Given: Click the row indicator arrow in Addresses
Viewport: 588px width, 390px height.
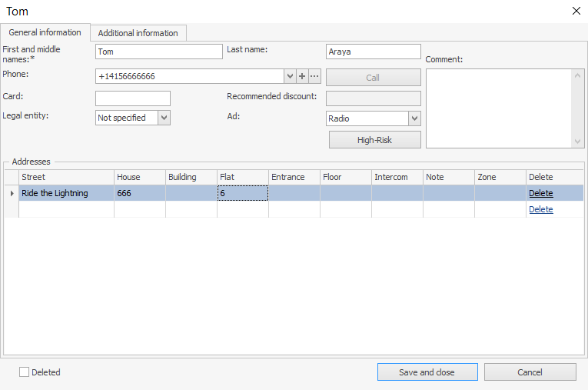Looking at the screenshot, I should (x=12, y=193).
